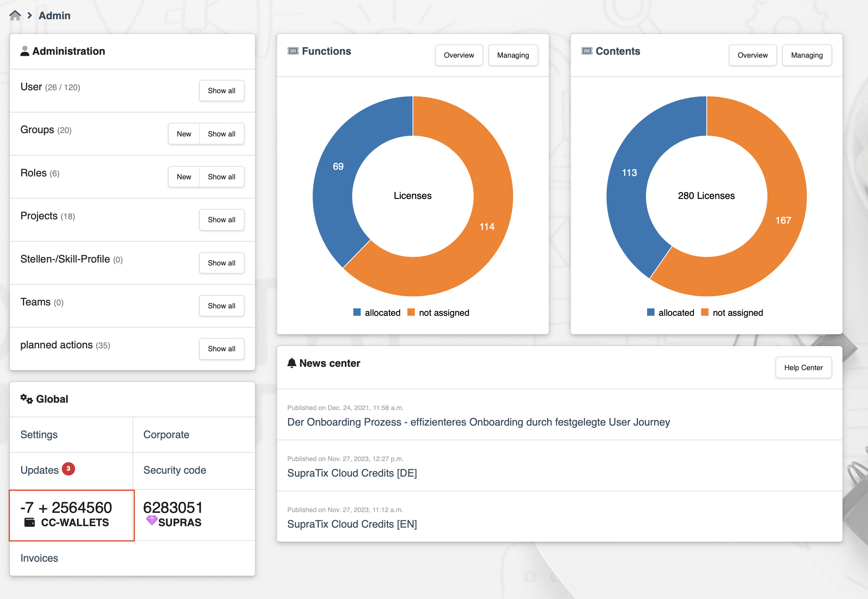Image resolution: width=868 pixels, height=599 pixels.
Task: Open SupraTix Cloud Credits [DE] article
Action: pyautogui.click(x=352, y=473)
